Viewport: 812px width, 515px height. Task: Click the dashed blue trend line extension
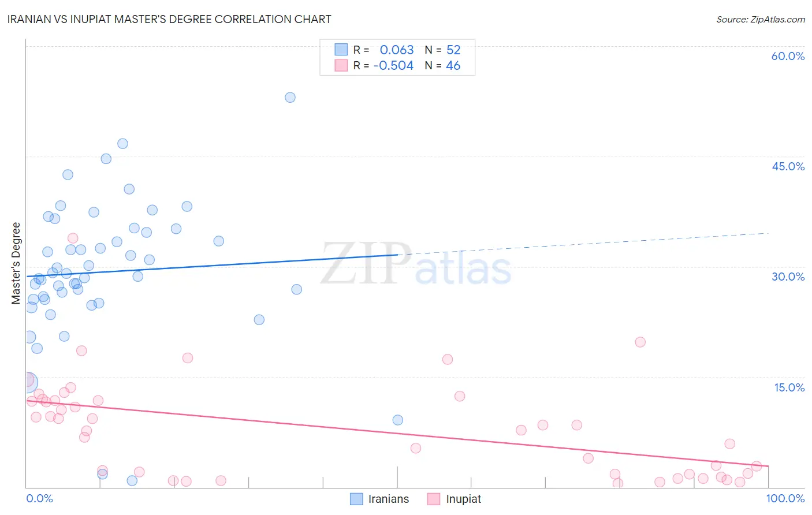pyautogui.click(x=583, y=244)
